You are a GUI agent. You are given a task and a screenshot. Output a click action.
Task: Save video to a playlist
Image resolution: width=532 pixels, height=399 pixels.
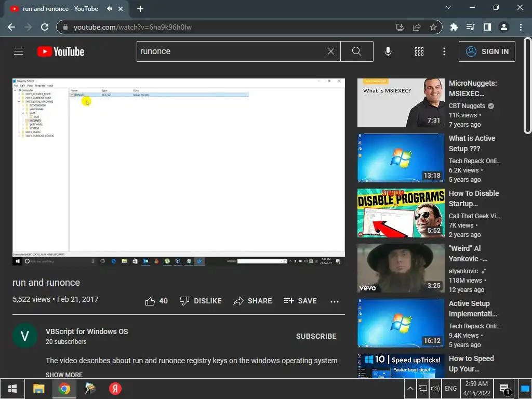300,301
